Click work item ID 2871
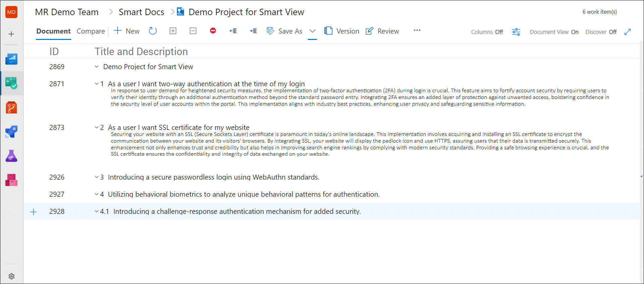Screen dimensions: 644x284 tap(57, 84)
